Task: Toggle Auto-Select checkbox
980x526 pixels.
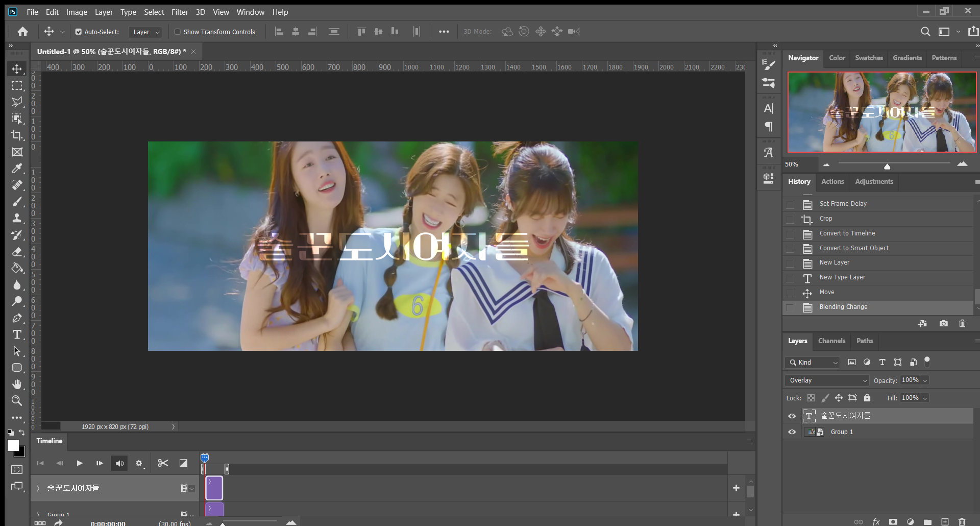Action: coord(79,32)
